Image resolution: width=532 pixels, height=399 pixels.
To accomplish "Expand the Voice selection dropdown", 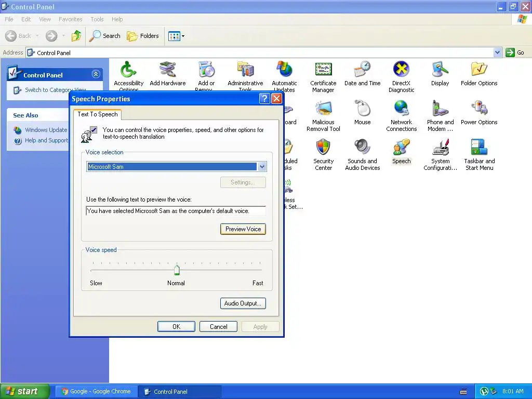I will (x=262, y=167).
